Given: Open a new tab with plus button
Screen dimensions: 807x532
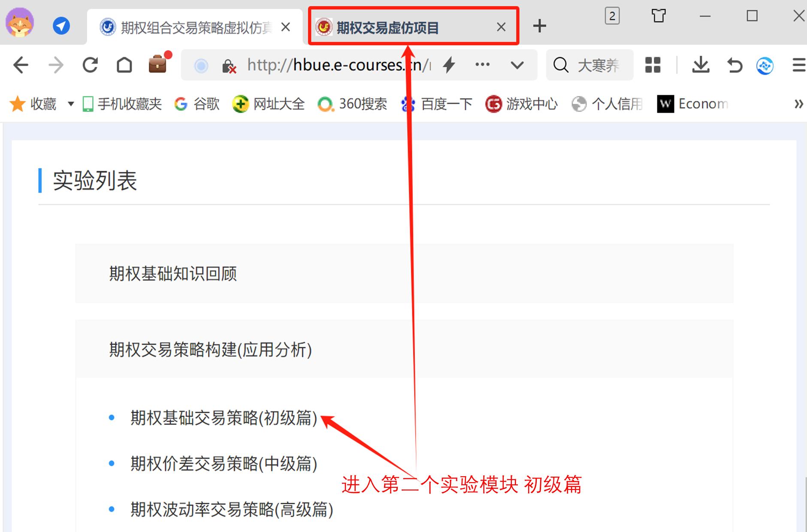Looking at the screenshot, I should tap(539, 26).
